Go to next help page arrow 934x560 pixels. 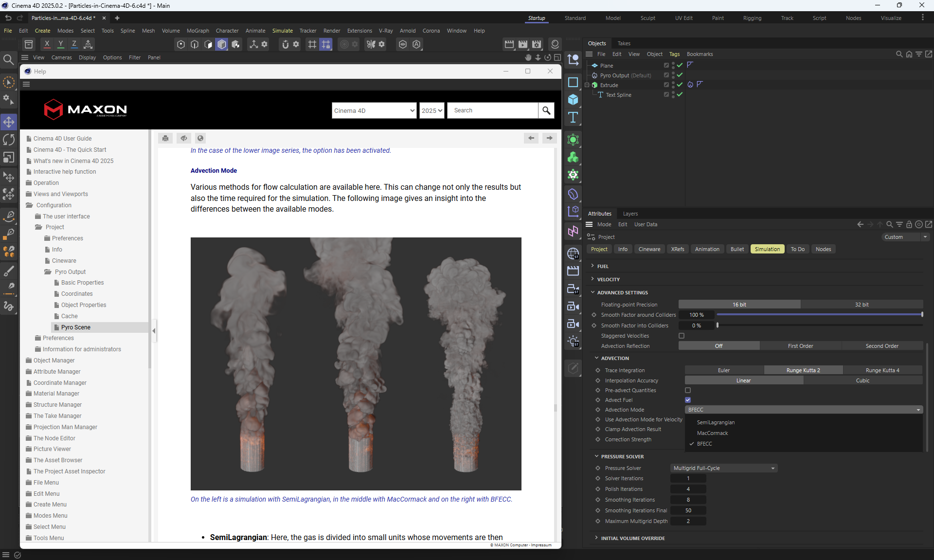click(550, 138)
